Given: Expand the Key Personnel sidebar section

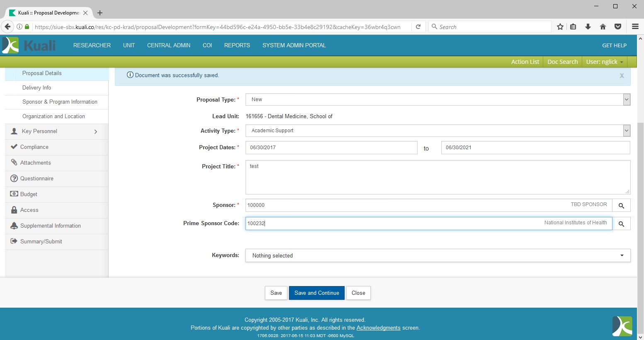Looking at the screenshot, I should tap(56, 131).
